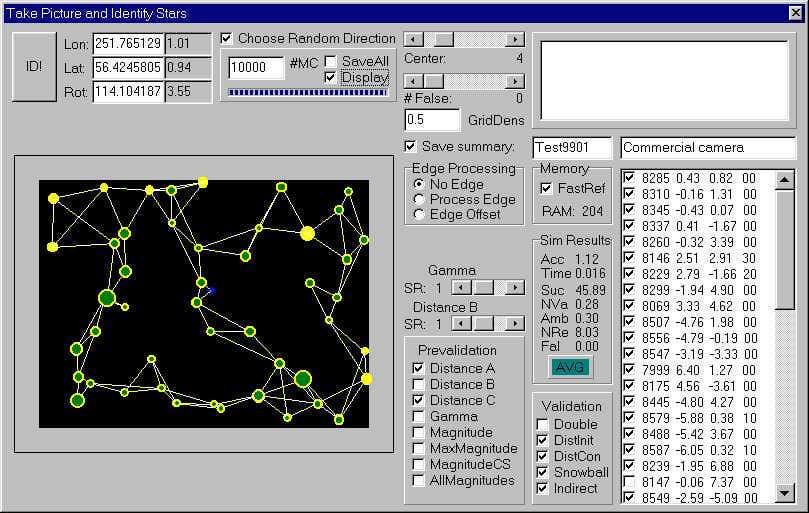
Task: Select the Process Edge radio button
Action: 419,199
